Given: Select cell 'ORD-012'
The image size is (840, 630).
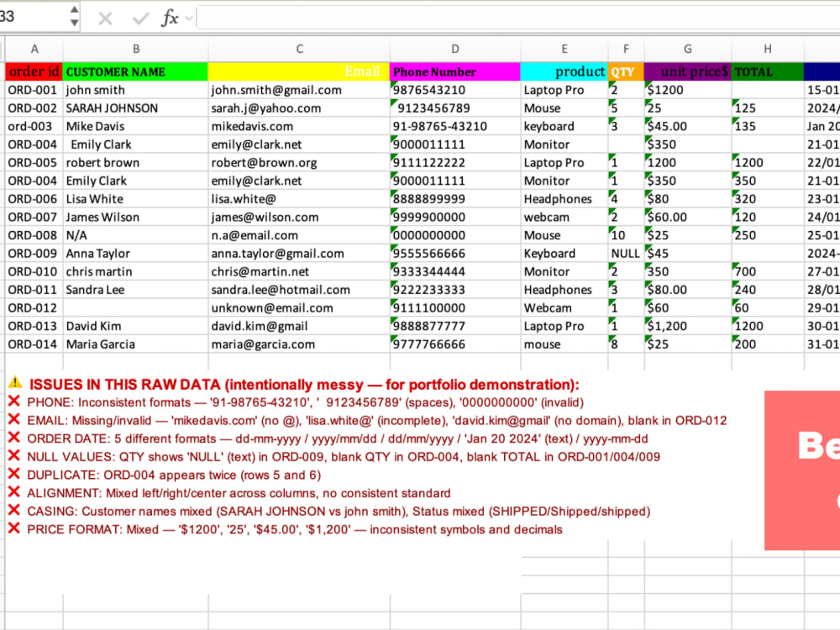Looking at the screenshot, I should click(34, 308).
